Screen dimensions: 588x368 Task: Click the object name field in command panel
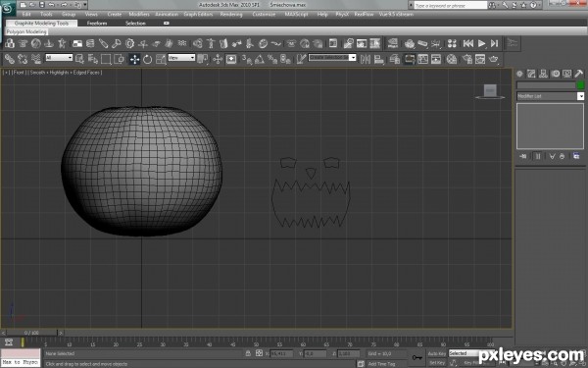546,85
